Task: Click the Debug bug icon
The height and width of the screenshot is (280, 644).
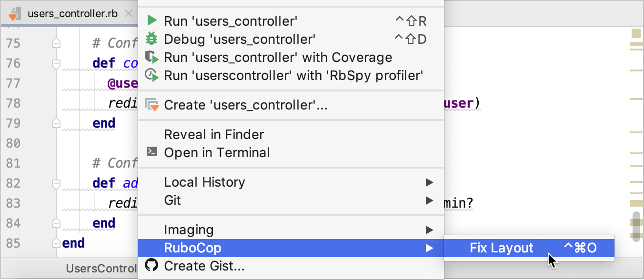Action: click(151, 39)
